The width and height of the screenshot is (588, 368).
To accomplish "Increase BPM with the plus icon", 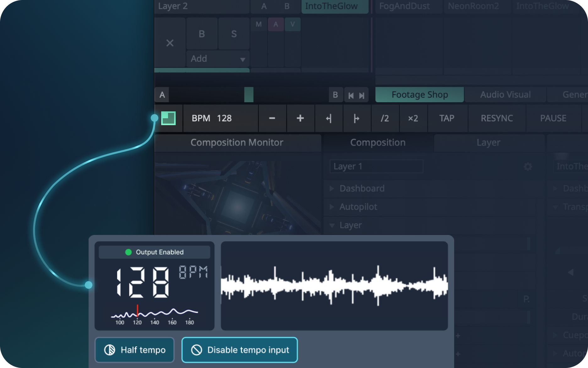I will 300,119.
